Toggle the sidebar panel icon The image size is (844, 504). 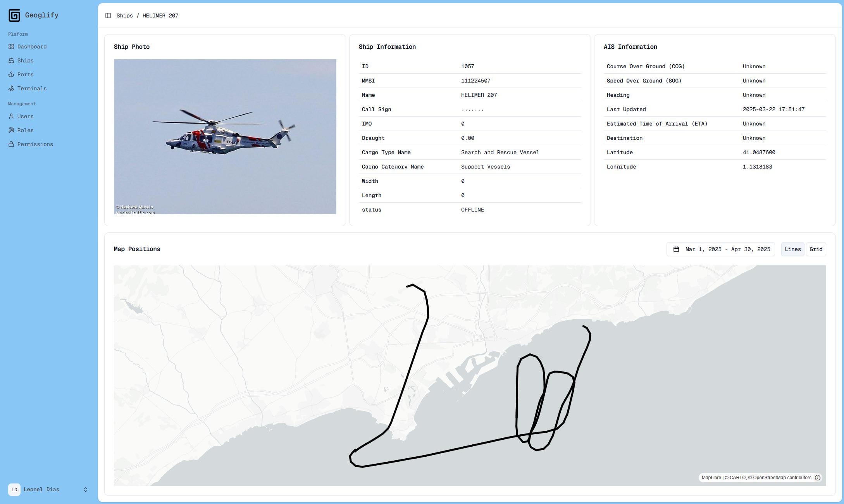click(108, 15)
